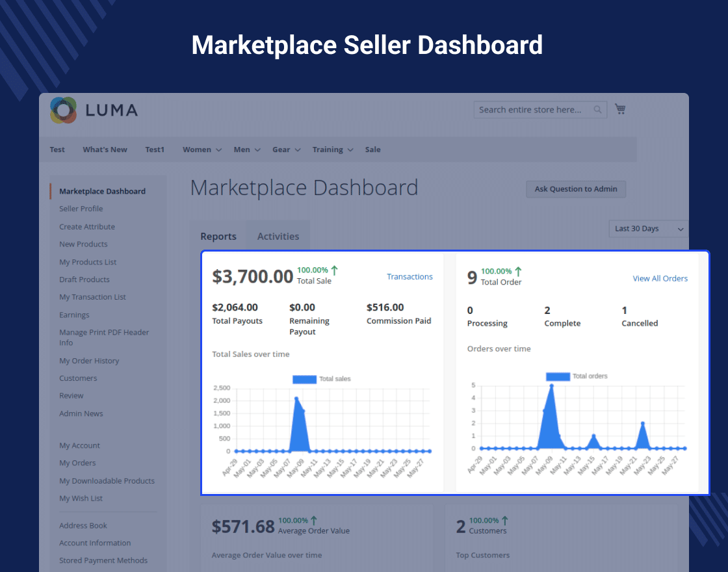This screenshot has height=572, width=728.
Task: Expand the Gear navigation menu
Action: pos(282,149)
